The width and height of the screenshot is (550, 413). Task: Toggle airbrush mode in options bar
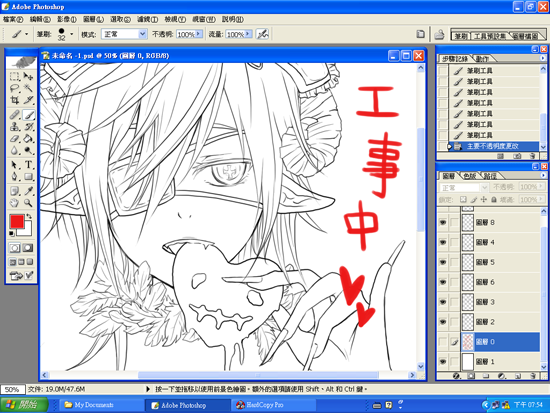[262, 34]
